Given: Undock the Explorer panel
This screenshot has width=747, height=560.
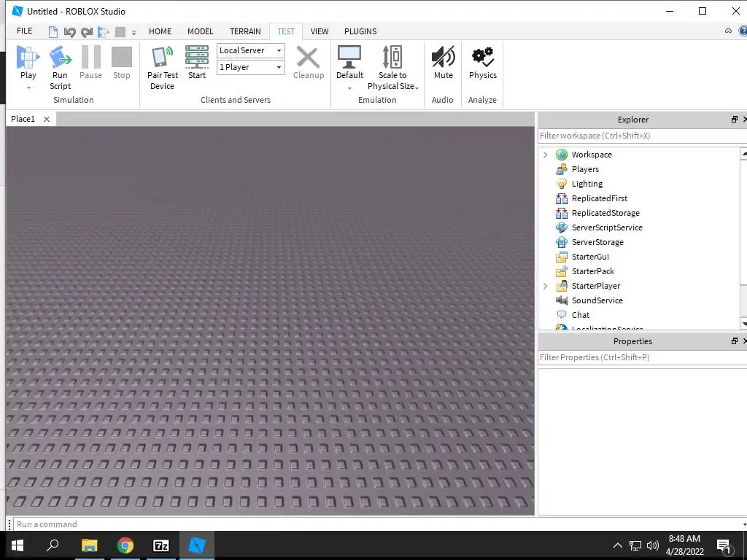Looking at the screenshot, I should 734,120.
